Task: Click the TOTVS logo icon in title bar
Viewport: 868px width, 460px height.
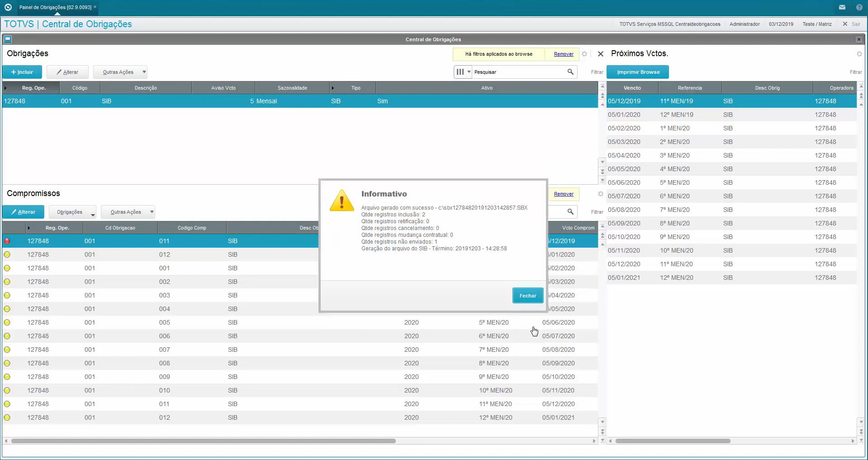Action: 8,7
